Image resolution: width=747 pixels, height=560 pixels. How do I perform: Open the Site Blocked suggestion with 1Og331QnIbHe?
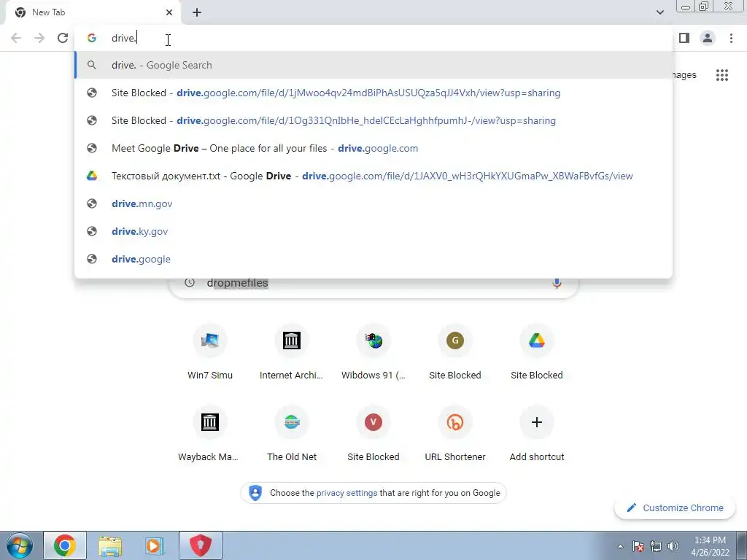373,120
